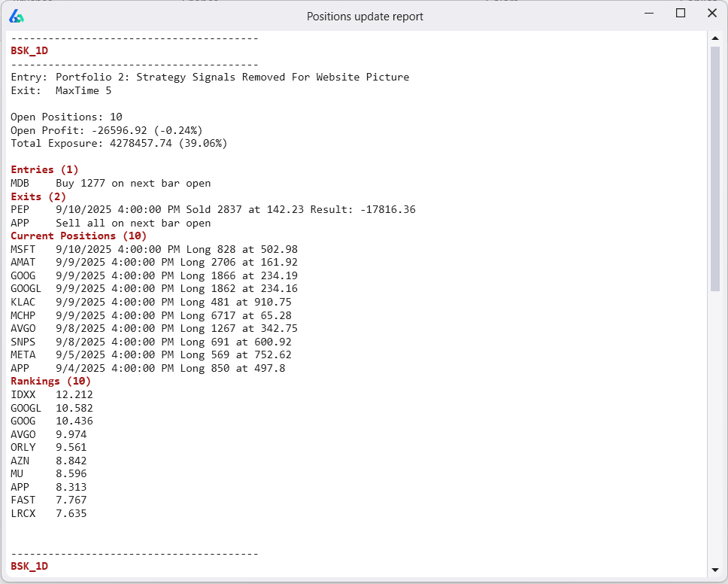Click the "Entries (1)" section header

(44, 170)
